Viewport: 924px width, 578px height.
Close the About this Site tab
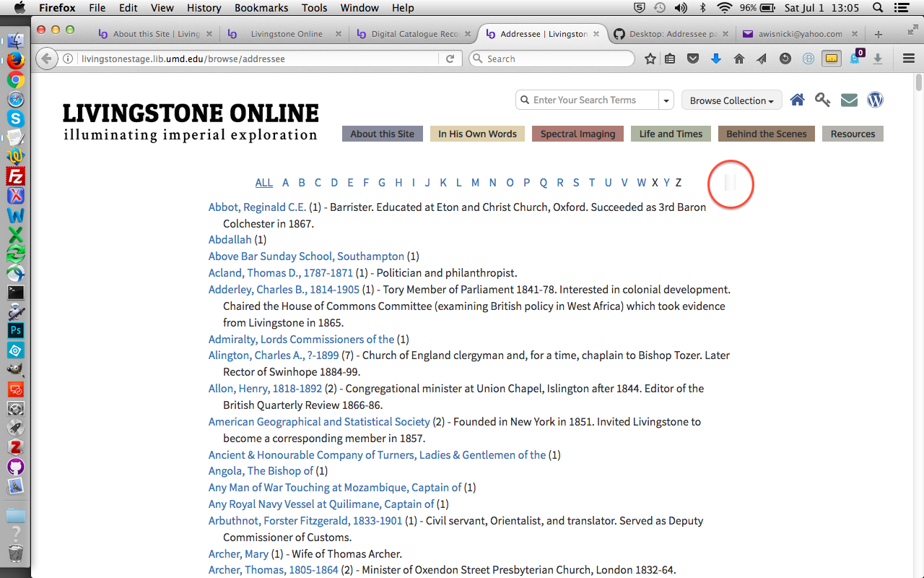(210, 34)
